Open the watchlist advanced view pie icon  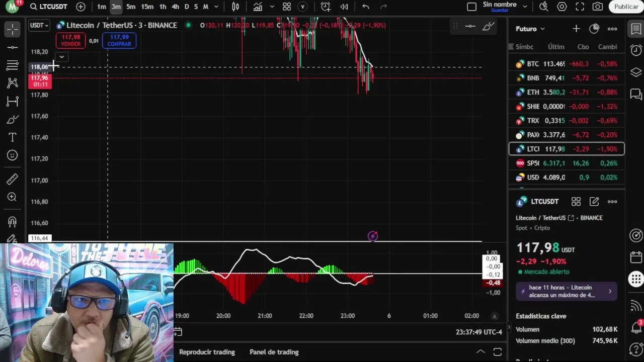click(594, 29)
